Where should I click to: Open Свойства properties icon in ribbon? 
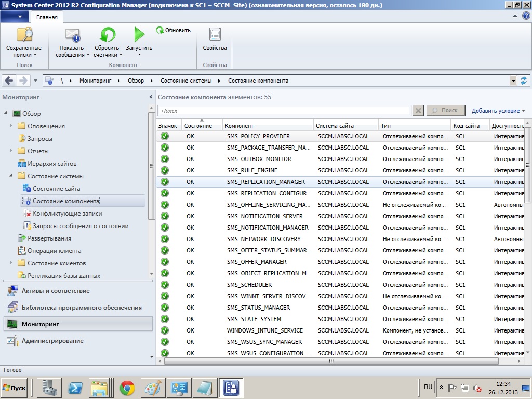pos(215,35)
